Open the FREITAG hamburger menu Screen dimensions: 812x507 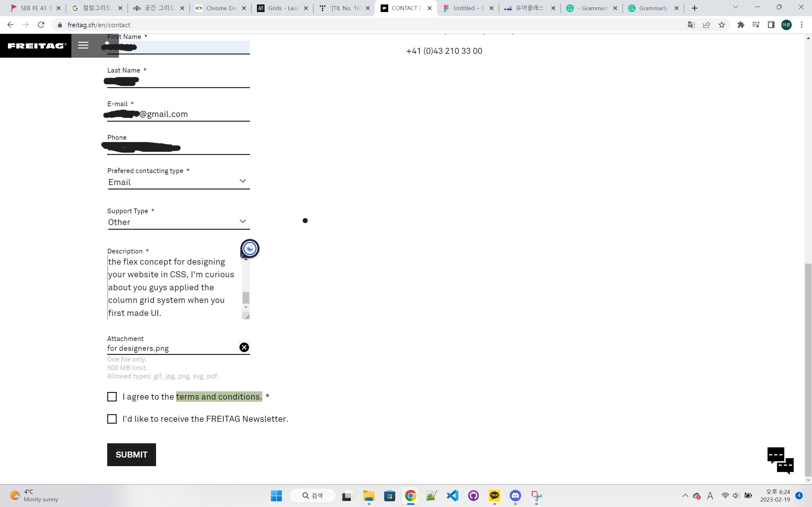[x=83, y=45]
